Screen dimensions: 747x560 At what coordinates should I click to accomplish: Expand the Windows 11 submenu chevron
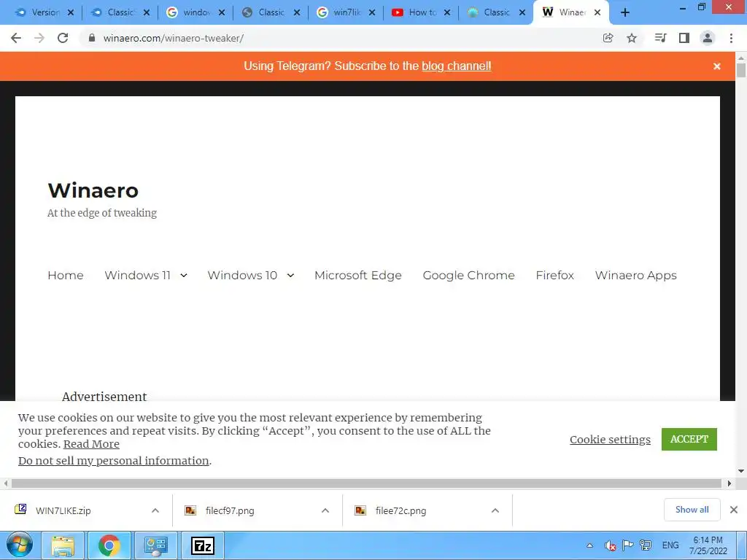point(184,275)
